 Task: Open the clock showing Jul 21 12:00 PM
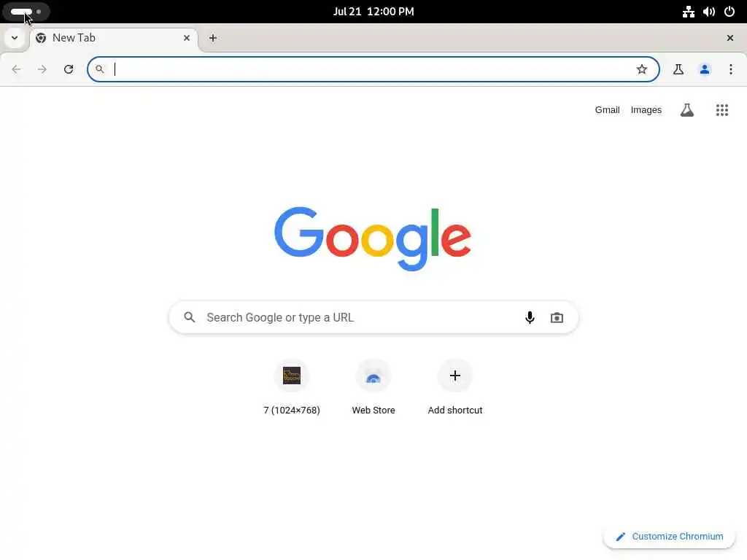[373, 12]
